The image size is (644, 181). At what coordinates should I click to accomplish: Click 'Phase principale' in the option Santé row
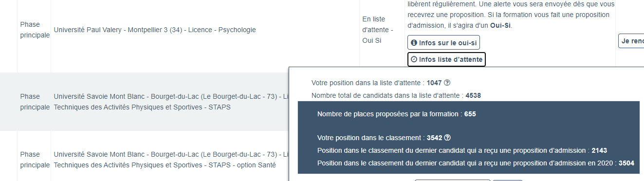[35, 160]
